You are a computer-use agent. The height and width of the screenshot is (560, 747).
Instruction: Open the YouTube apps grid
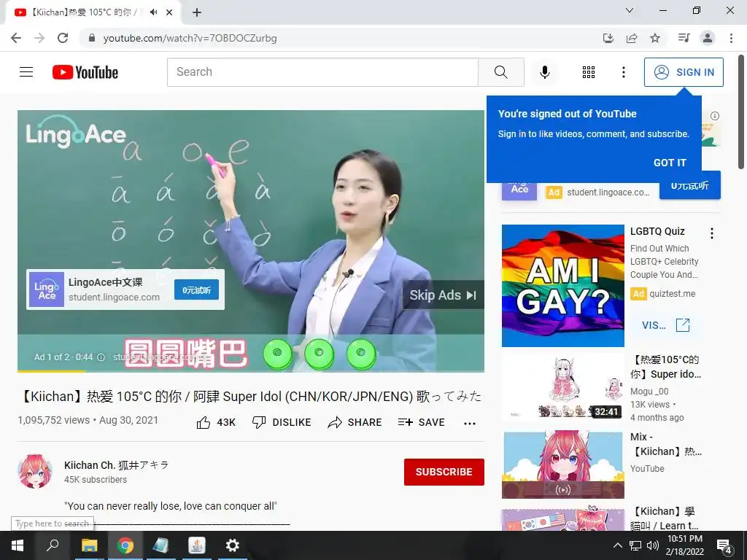click(x=589, y=72)
